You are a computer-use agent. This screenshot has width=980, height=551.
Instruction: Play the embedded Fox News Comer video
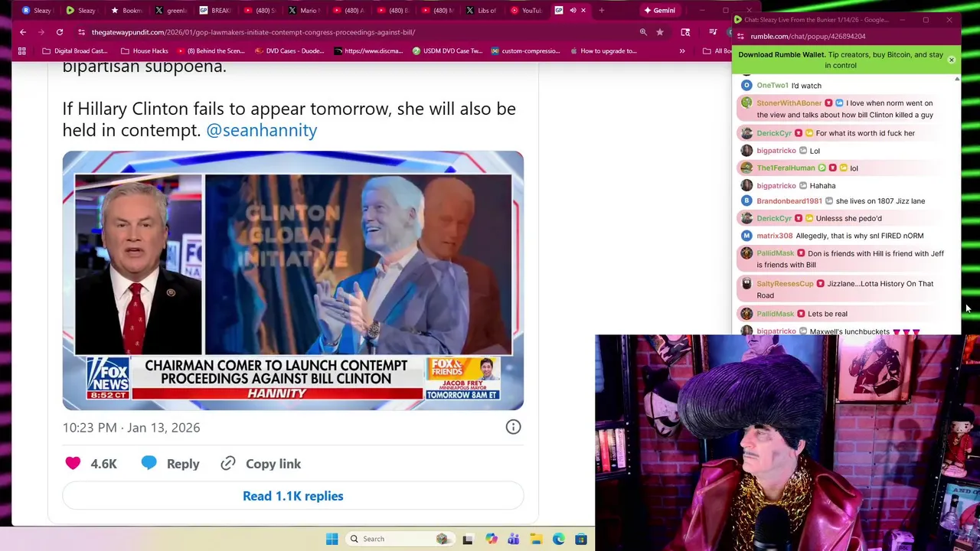coord(293,280)
